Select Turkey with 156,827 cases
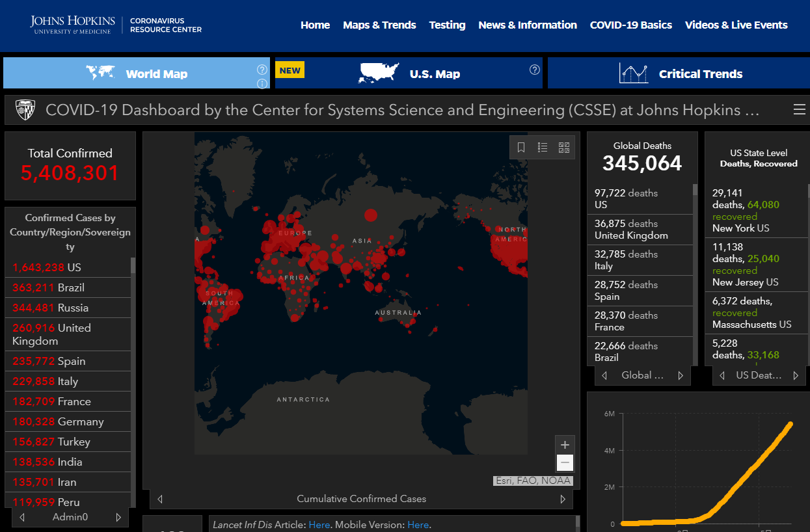Screen dimensions: 810x532 click(x=68, y=442)
